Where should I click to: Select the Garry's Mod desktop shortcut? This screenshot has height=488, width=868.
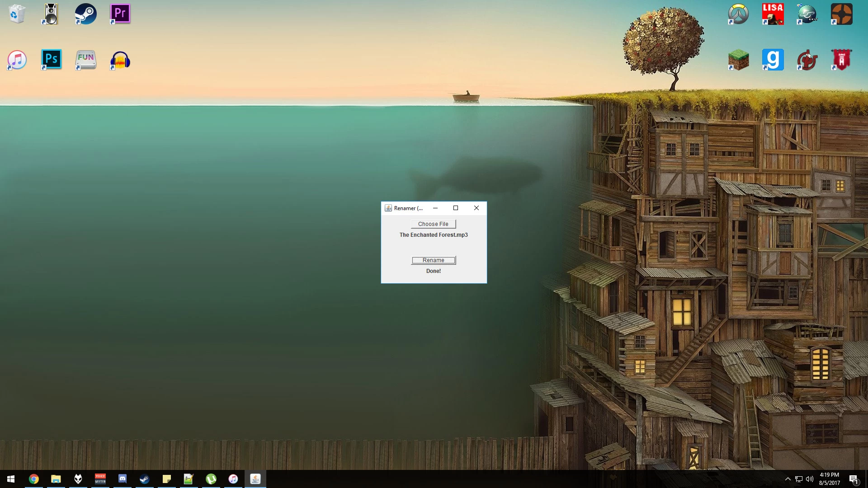pos(773,60)
